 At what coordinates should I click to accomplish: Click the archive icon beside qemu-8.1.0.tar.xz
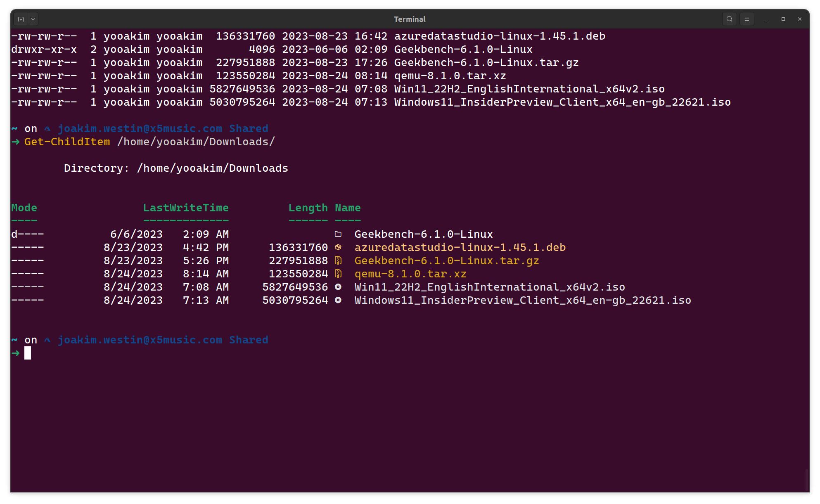pyautogui.click(x=338, y=273)
